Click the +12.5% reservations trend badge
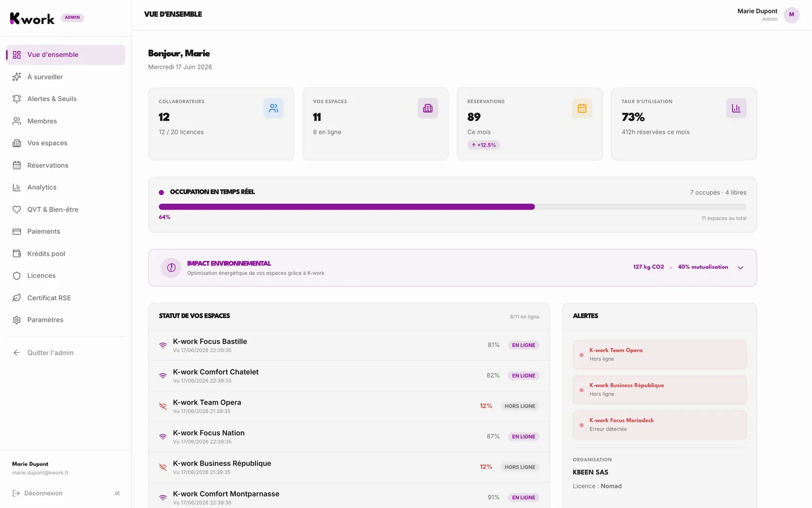The width and height of the screenshot is (812, 508). pos(484,145)
